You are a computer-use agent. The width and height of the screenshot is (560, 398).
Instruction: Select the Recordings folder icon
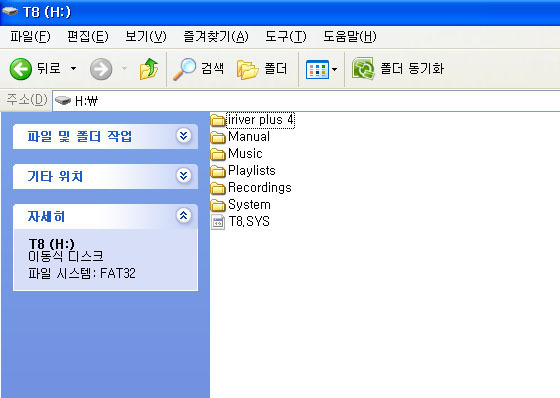(x=218, y=188)
